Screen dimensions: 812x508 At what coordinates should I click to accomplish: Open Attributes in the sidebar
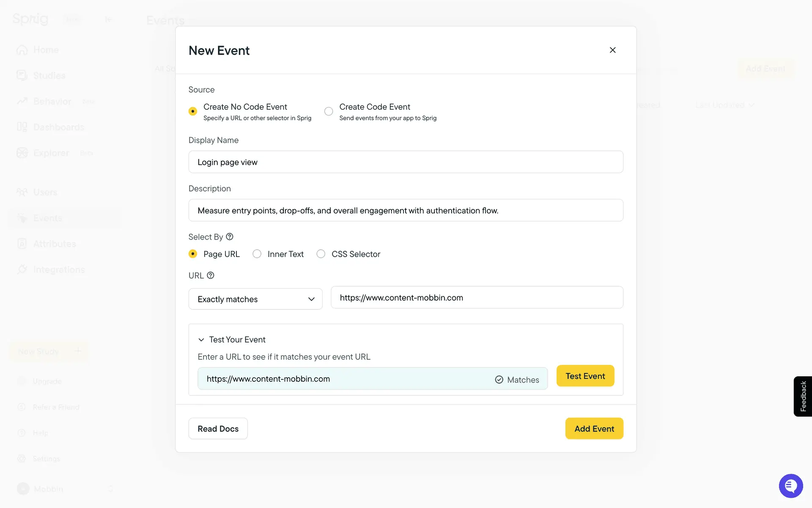[x=54, y=244]
